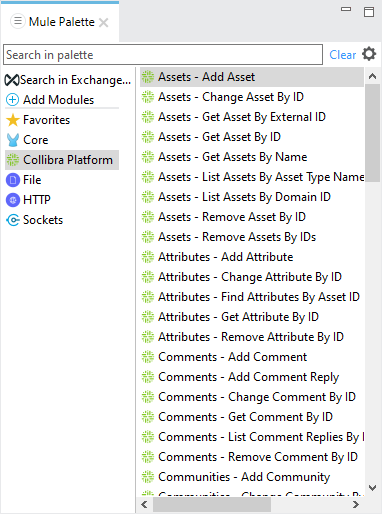Screen dimensions: 382x514
Task: Click the vertical scrollbar down arrow
Action: (x=372, y=488)
